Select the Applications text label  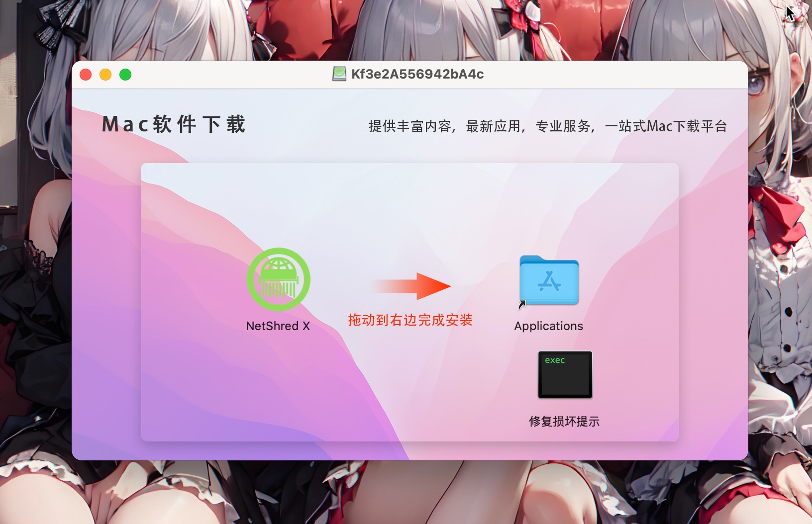548,326
